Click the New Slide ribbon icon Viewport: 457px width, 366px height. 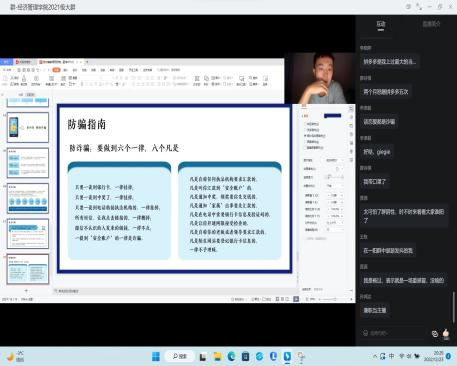(x=51, y=80)
